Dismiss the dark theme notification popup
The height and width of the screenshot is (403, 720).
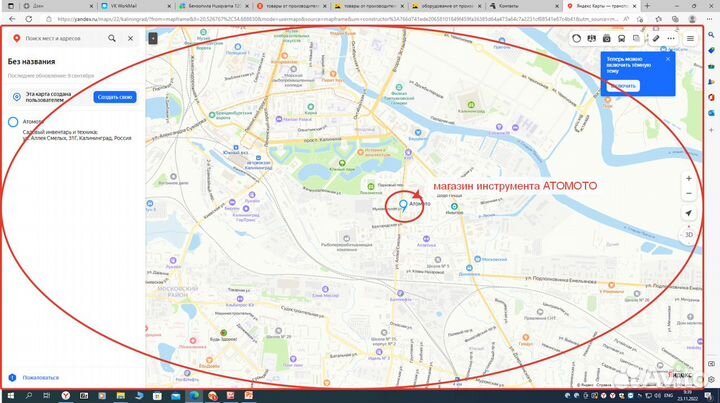pos(668,59)
